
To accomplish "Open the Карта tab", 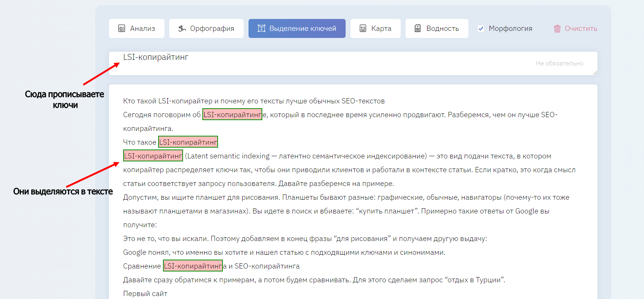I will (375, 28).
